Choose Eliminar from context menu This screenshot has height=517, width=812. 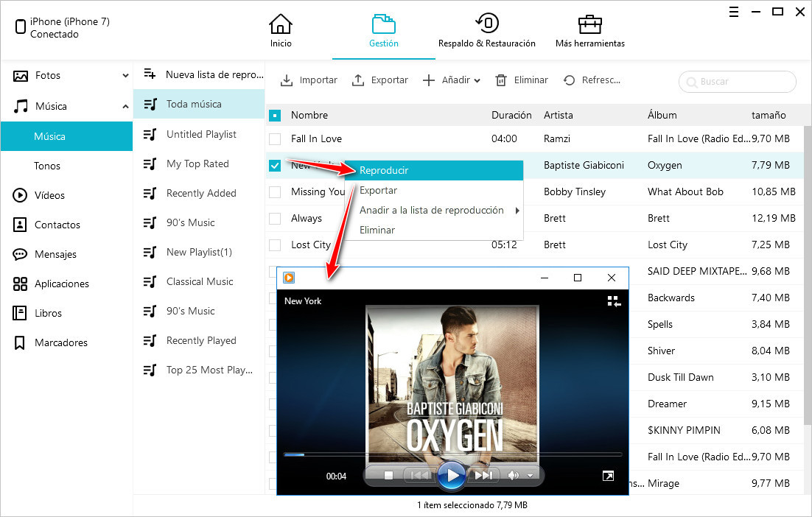(x=434, y=230)
